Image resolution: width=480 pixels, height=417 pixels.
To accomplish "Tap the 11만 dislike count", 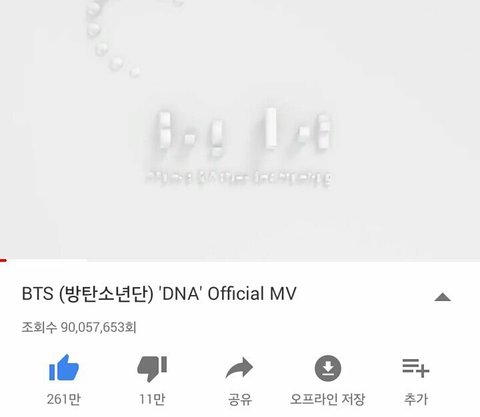I will [x=152, y=399].
